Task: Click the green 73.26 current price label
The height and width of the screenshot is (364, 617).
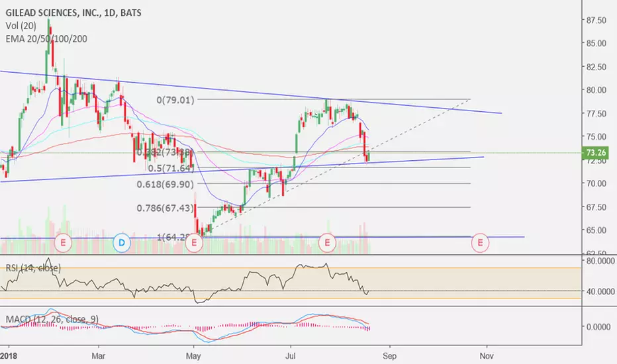Action: pyautogui.click(x=595, y=152)
